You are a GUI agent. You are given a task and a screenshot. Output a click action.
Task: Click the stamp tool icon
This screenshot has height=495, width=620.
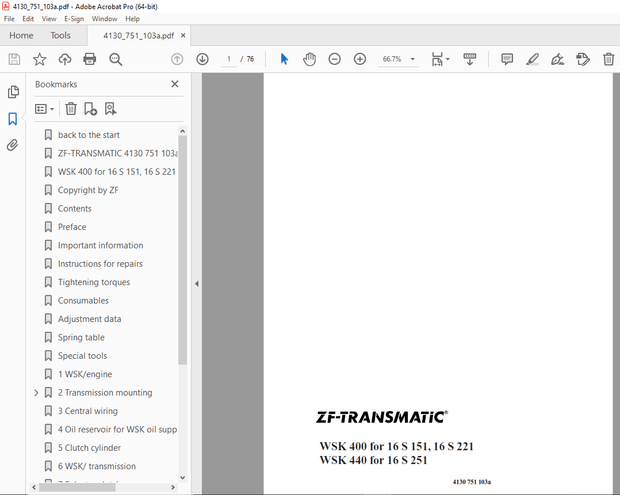coord(583,59)
